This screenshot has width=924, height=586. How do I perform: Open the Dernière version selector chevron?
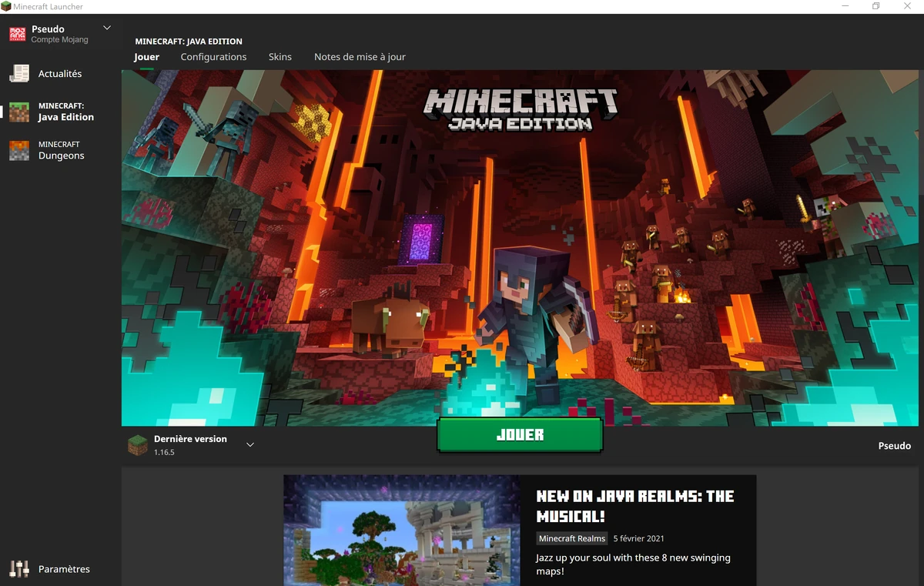pos(249,444)
